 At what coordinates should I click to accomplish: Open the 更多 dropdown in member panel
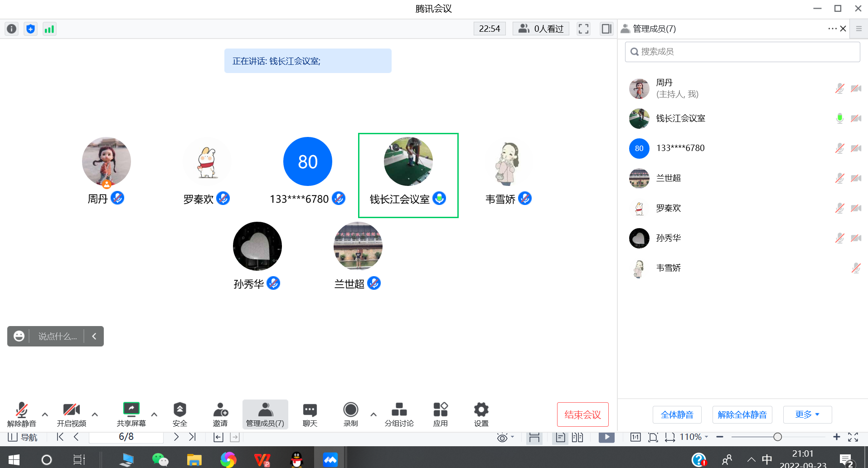click(807, 414)
